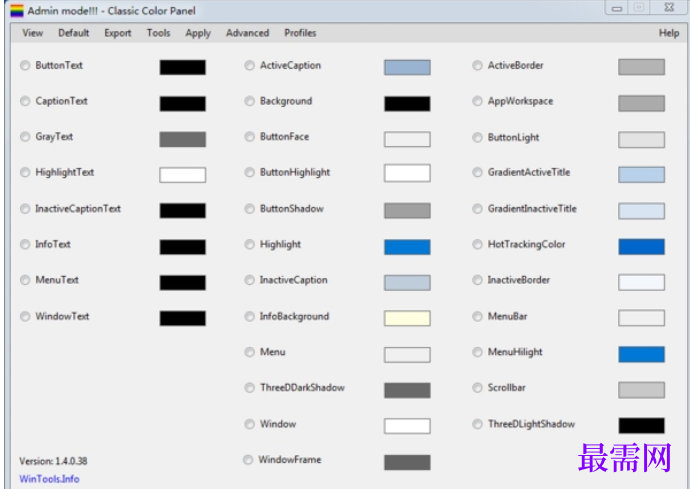Select the GrayText radio button
The width and height of the screenshot is (690, 489).
(25, 137)
